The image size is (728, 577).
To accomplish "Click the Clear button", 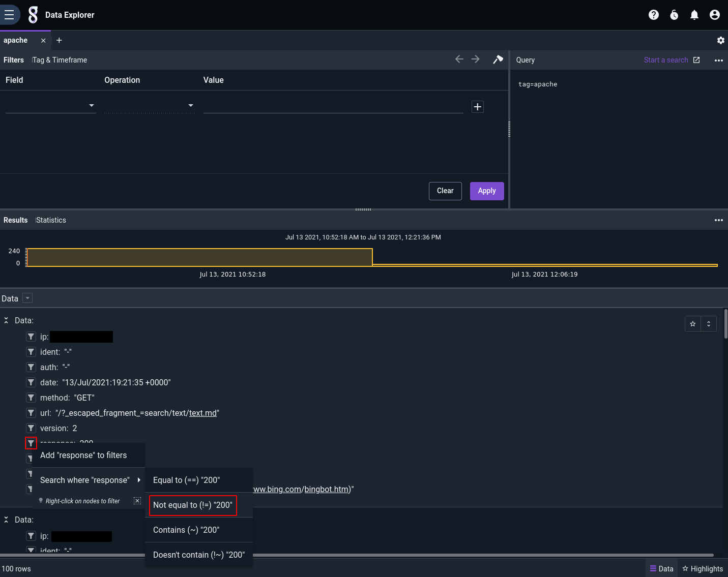I will pyautogui.click(x=445, y=191).
